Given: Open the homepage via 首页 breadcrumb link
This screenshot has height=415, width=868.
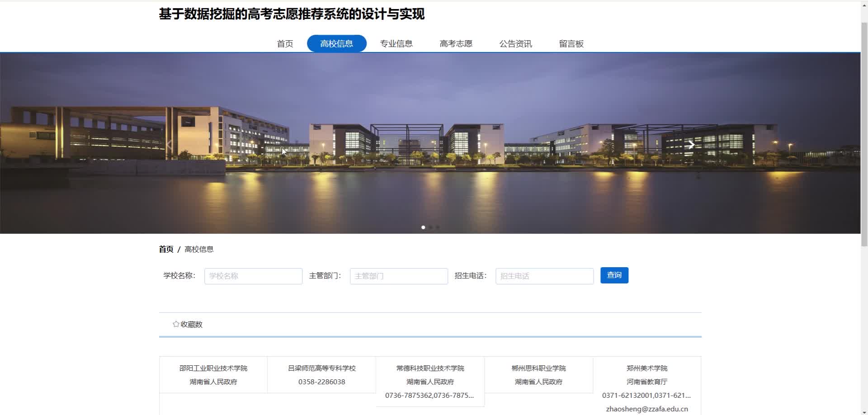Looking at the screenshot, I should point(166,249).
